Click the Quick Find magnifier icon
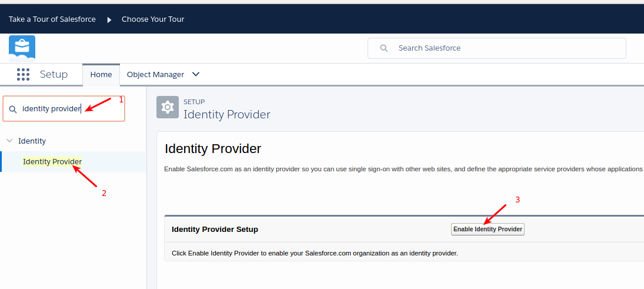This screenshot has width=644, height=289. pos(13,109)
